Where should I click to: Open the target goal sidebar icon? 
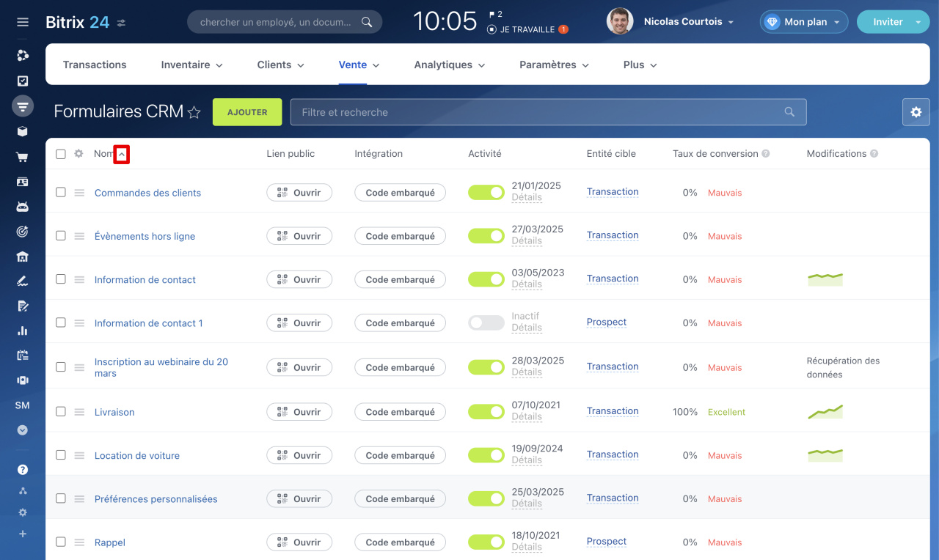[23, 232]
